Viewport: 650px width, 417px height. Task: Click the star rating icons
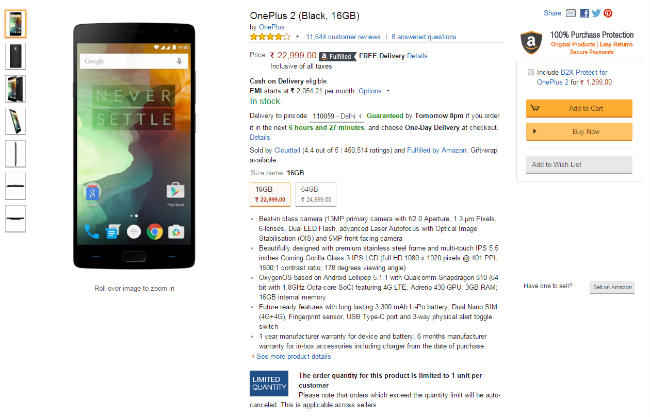point(270,37)
